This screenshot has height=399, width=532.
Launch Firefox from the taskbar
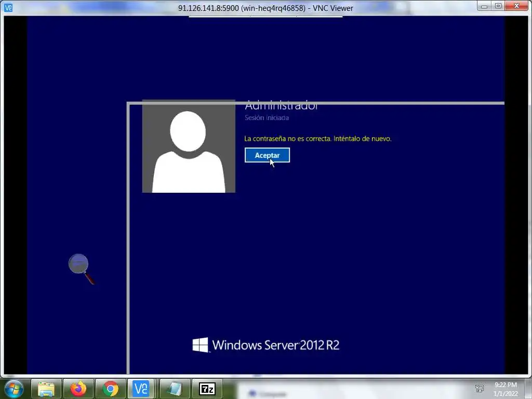point(78,389)
